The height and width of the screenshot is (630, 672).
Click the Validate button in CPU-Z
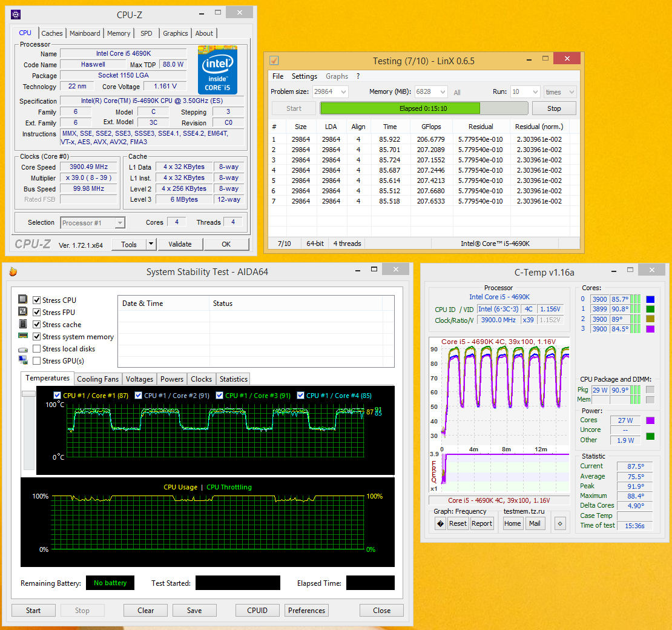pyautogui.click(x=180, y=244)
